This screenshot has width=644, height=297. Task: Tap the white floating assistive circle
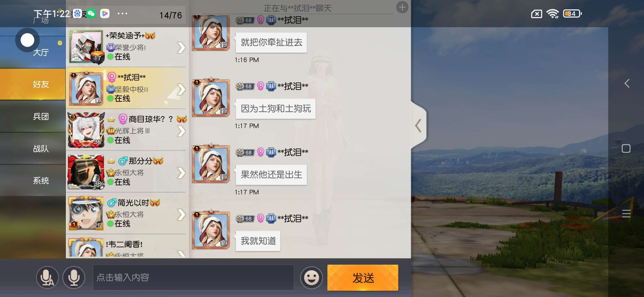pos(28,40)
